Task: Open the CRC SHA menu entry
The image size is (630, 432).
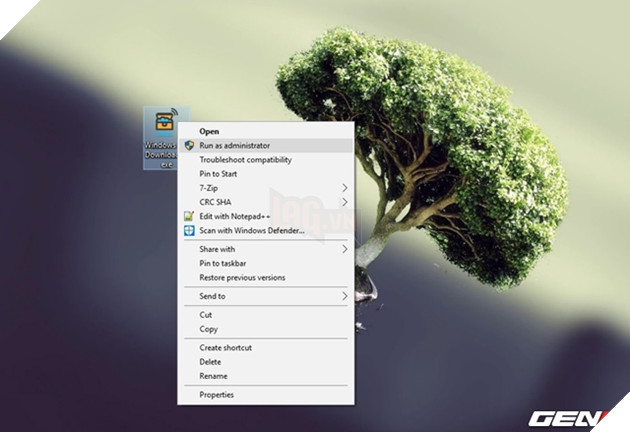Action: point(266,202)
